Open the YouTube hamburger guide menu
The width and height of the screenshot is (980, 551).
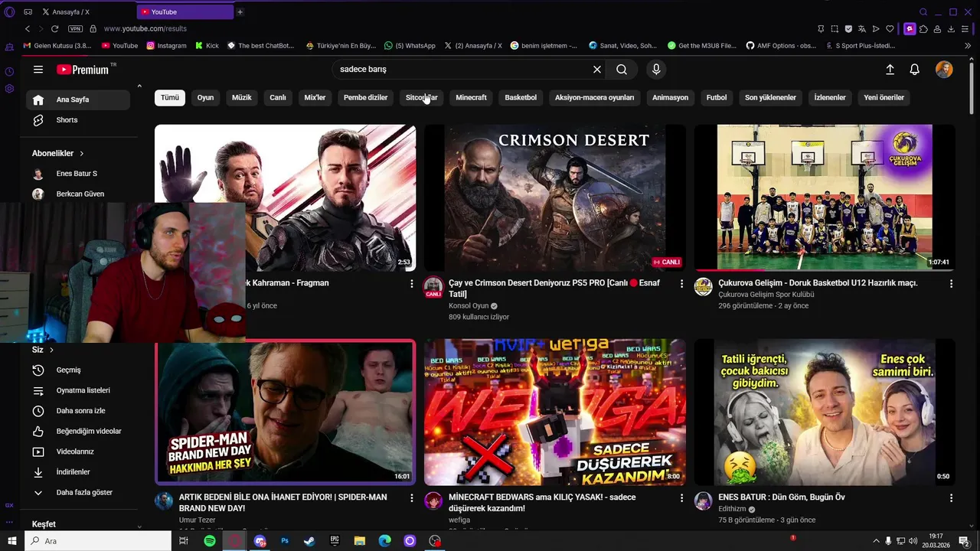(38, 70)
